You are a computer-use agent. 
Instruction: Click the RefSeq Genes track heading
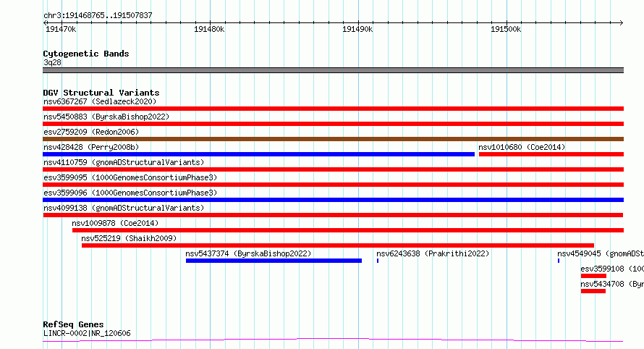coord(73,324)
